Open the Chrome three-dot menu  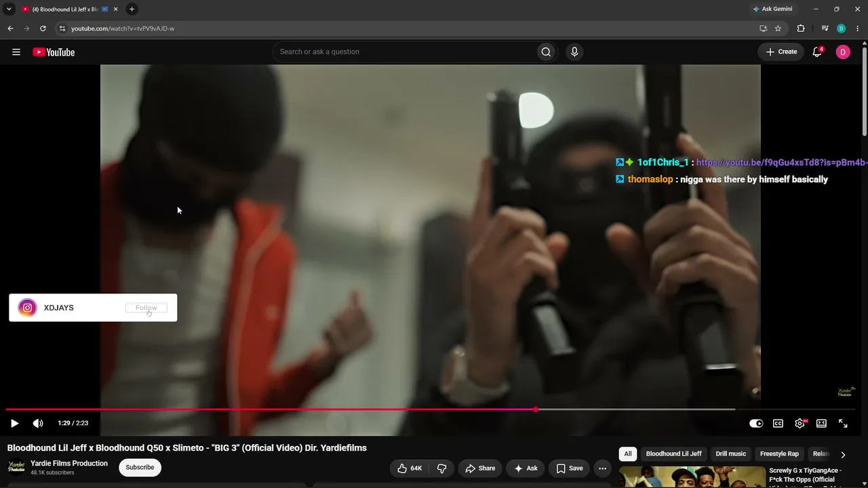pos(857,28)
